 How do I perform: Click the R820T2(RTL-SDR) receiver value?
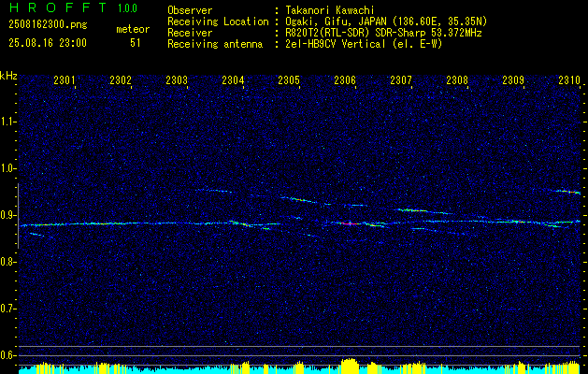(x=383, y=33)
